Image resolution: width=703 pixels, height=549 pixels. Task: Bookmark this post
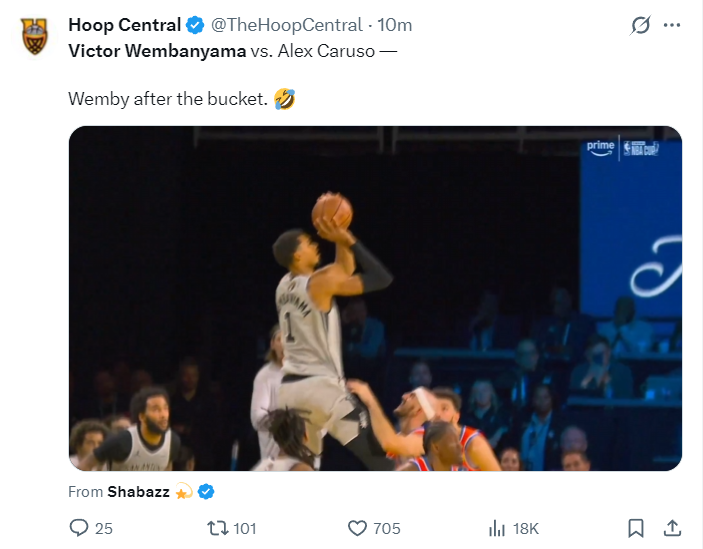coord(635,527)
